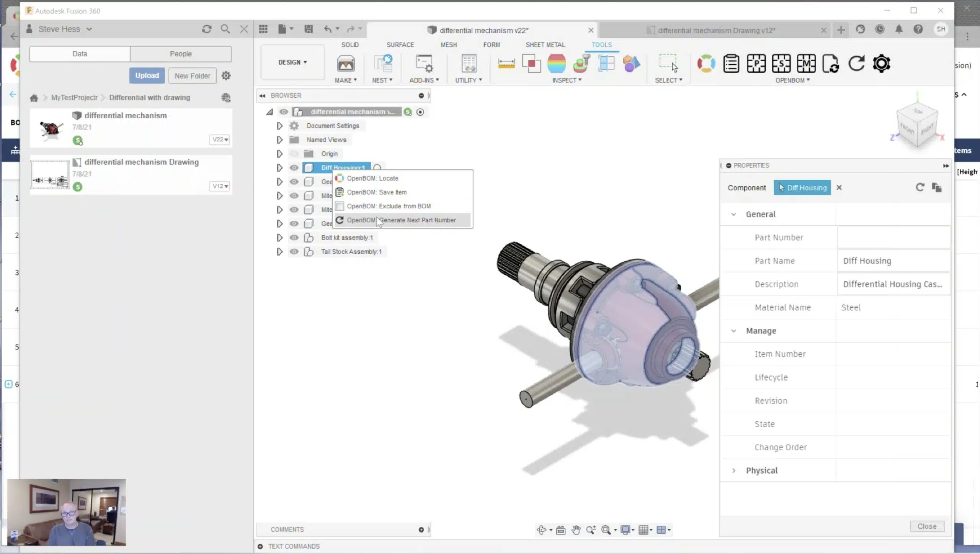
Task: Switch to the SOLID tab
Action: coord(350,45)
